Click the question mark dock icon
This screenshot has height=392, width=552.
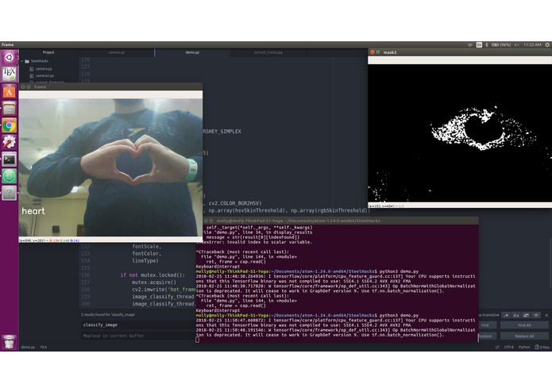[x=10, y=193]
